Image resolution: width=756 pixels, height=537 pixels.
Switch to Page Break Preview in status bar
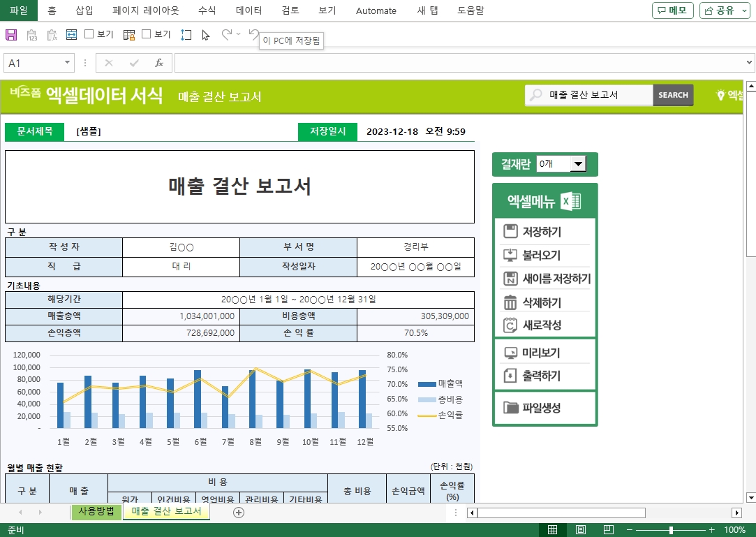click(x=608, y=530)
